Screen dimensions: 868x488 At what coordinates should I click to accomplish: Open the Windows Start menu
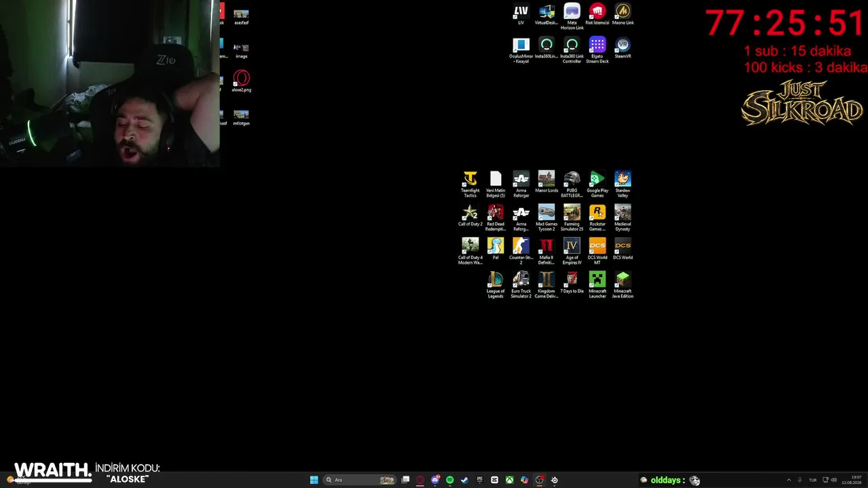(x=314, y=480)
